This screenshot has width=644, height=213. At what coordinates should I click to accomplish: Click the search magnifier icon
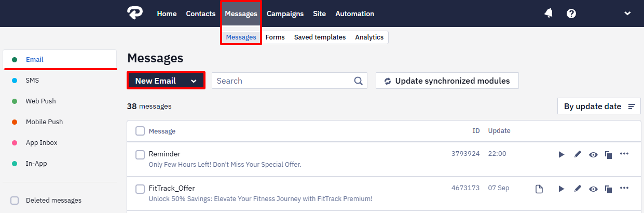[358, 81]
